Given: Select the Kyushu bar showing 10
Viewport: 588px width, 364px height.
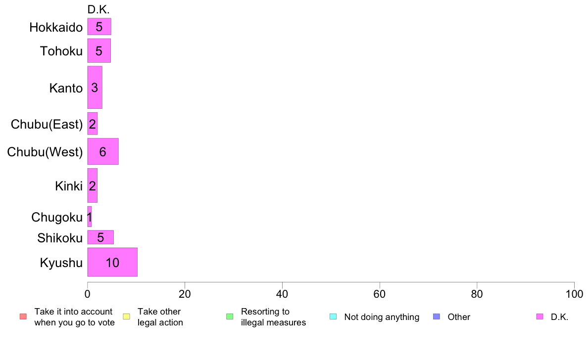Looking at the screenshot, I should point(112,263).
